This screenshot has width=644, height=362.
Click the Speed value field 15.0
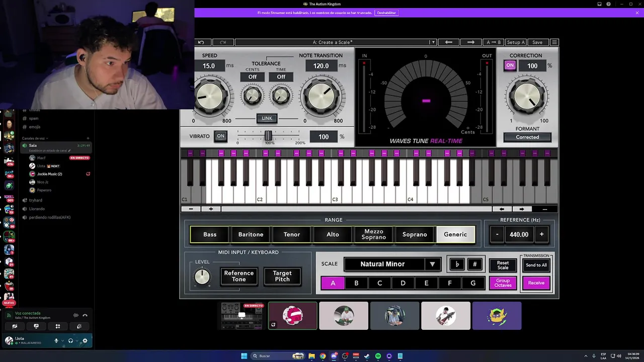point(209,66)
